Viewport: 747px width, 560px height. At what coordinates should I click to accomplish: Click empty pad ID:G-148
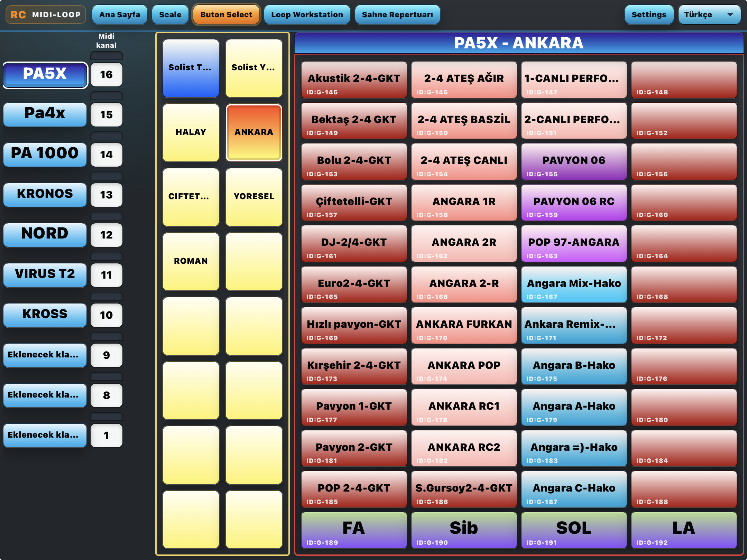click(x=684, y=80)
